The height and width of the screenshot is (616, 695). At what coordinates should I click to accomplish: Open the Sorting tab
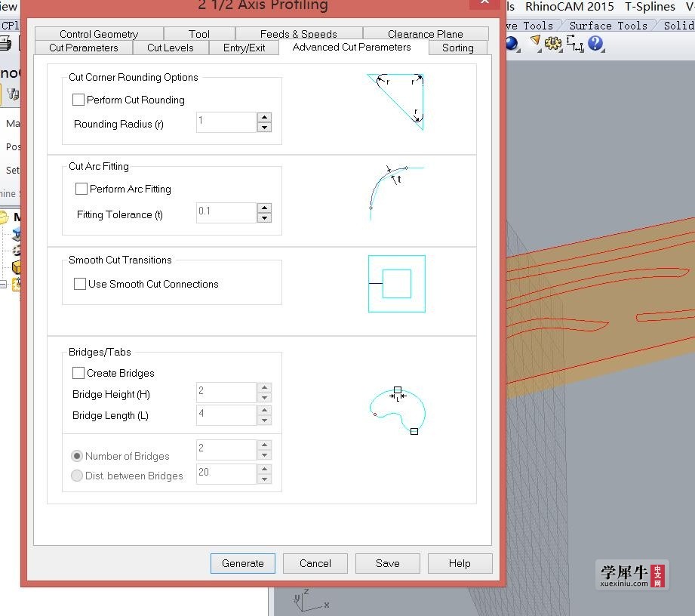458,48
